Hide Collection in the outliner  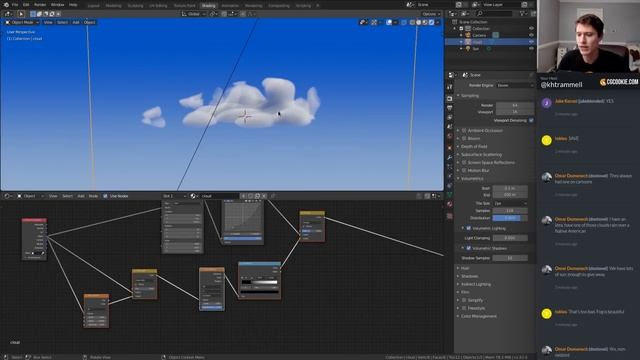click(x=531, y=29)
